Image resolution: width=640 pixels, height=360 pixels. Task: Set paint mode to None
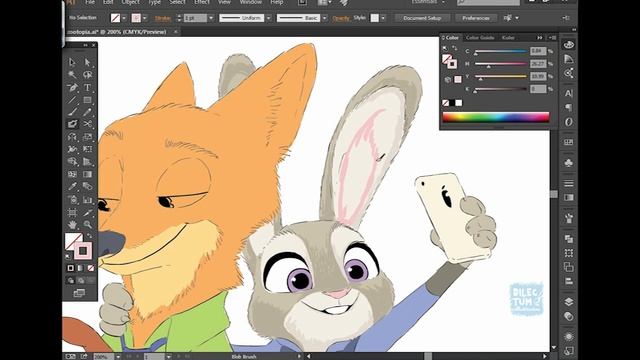pos(90,268)
